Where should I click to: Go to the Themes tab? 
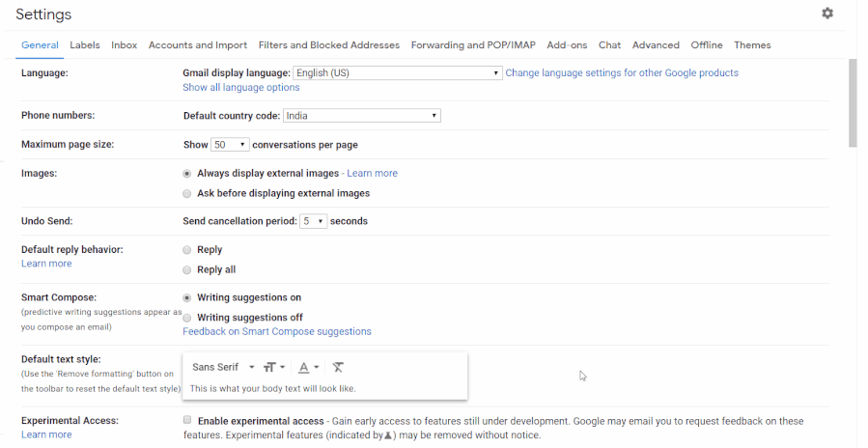[x=752, y=44]
